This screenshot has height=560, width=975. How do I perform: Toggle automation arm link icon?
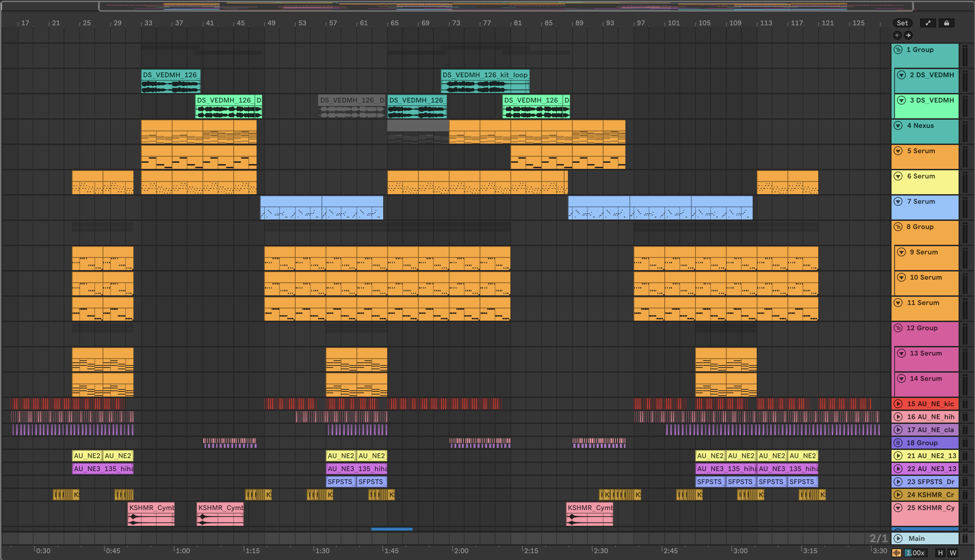pyautogui.click(x=928, y=23)
